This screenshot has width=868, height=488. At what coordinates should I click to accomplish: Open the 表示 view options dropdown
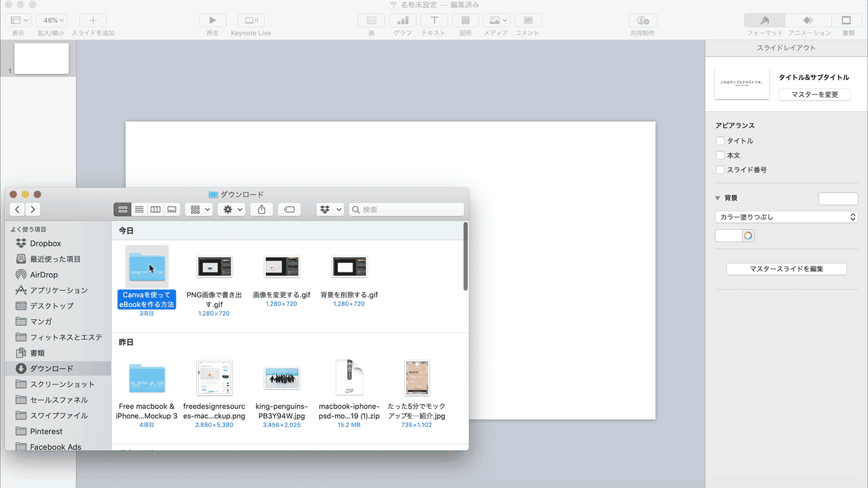(18, 20)
